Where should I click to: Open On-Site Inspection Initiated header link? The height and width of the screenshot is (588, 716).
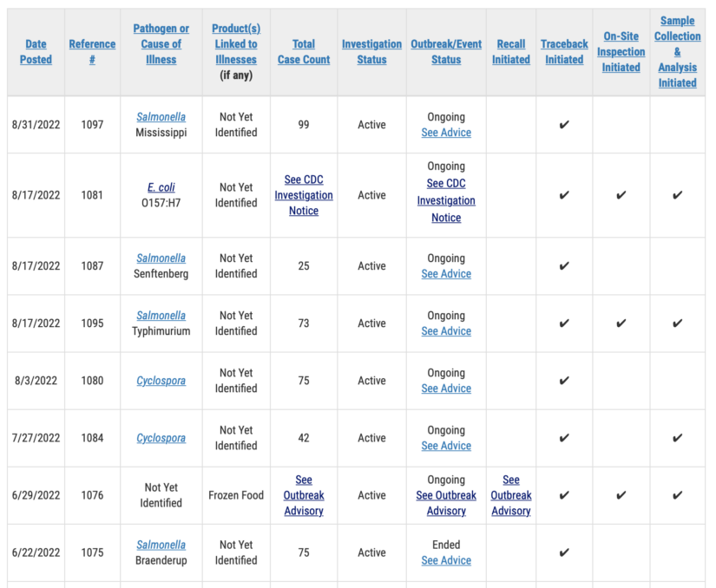[x=621, y=52]
